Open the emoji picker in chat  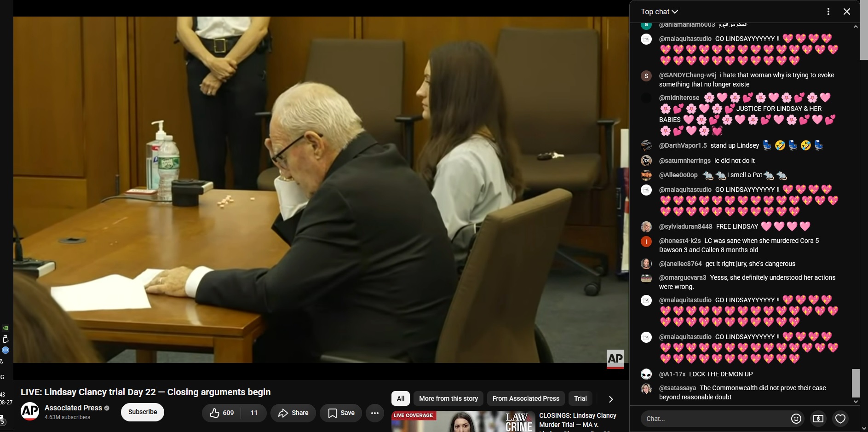[796, 419]
